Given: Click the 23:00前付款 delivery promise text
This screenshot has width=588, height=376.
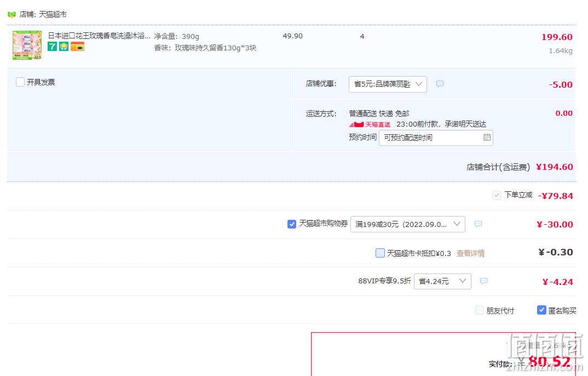Looking at the screenshot, I should click(441, 124).
